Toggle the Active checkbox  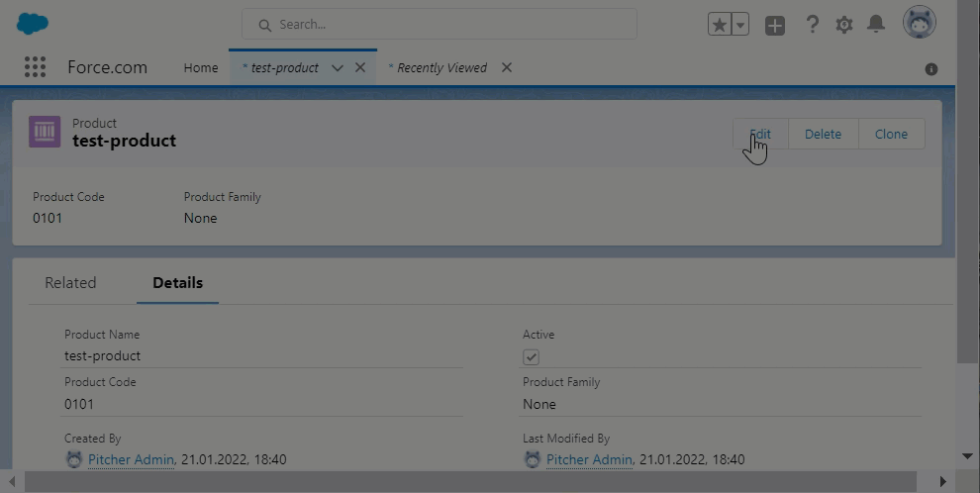pos(532,357)
